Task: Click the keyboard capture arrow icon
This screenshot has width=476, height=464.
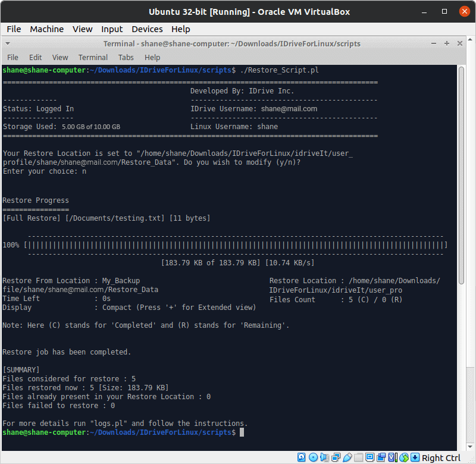Action: 415,457
